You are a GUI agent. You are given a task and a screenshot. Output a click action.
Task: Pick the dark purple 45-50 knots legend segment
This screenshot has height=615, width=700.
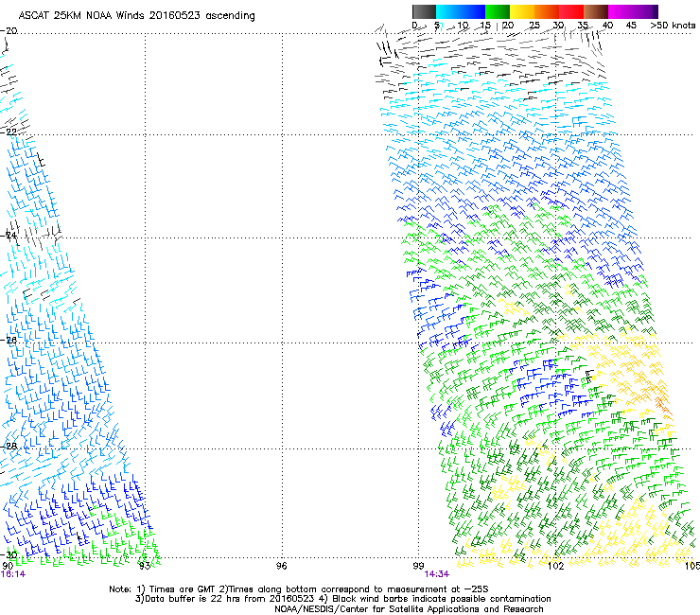[645, 11]
